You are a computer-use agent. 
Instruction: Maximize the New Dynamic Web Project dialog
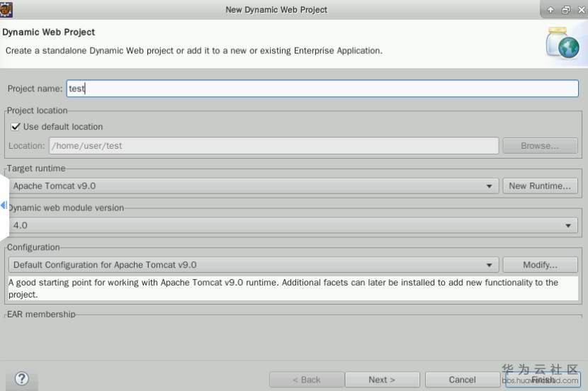566,10
